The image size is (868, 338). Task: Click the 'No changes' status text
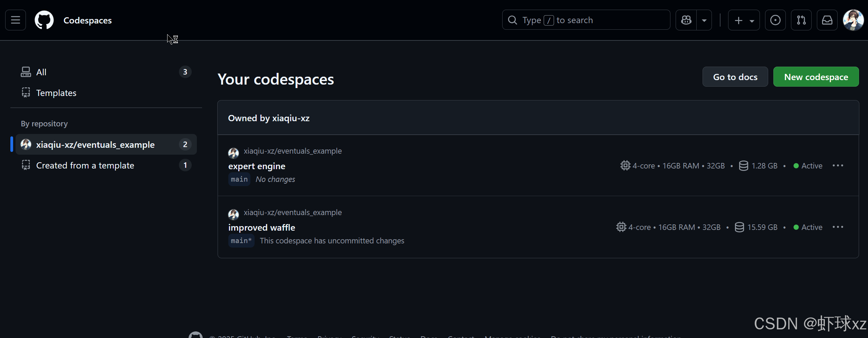pos(275,179)
